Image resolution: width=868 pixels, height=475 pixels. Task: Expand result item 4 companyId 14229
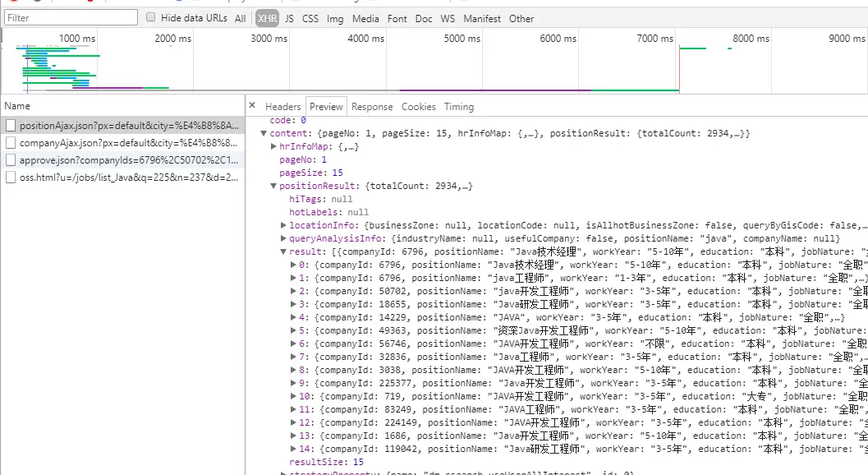[x=293, y=317]
